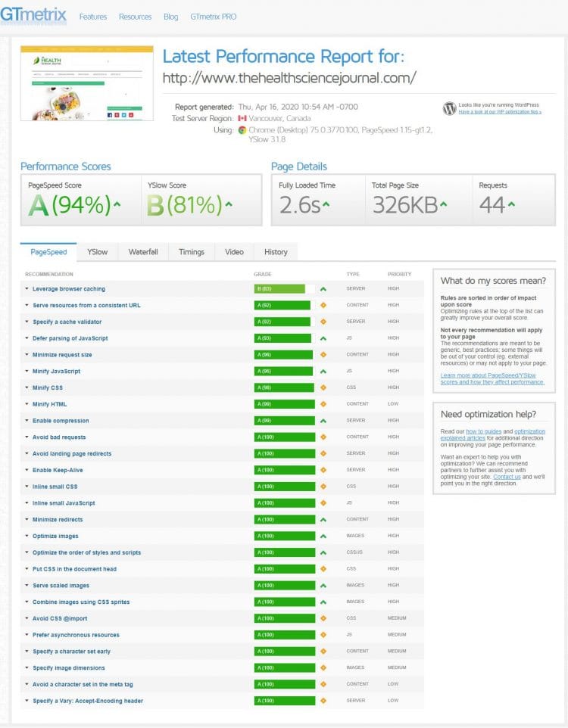Click orange diamond in Minify CSS row

tap(323, 387)
